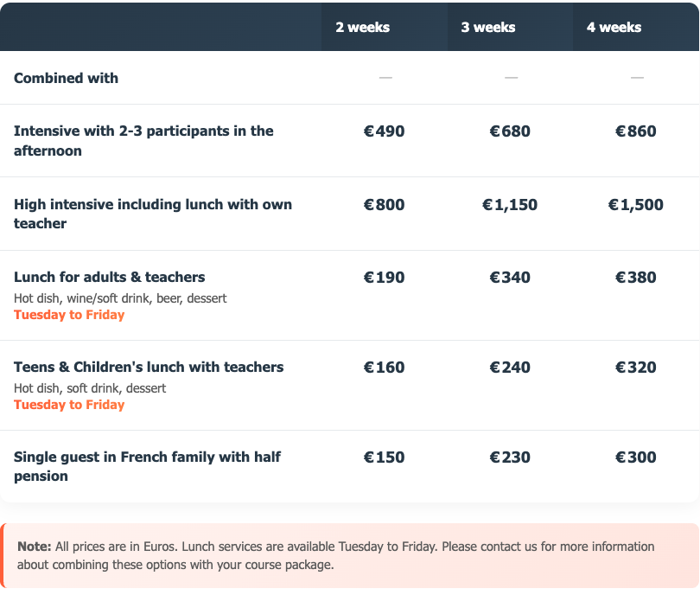Viewport: 700px width, 595px height.
Task: Select the €160 price cell
Action: coord(385,368)
